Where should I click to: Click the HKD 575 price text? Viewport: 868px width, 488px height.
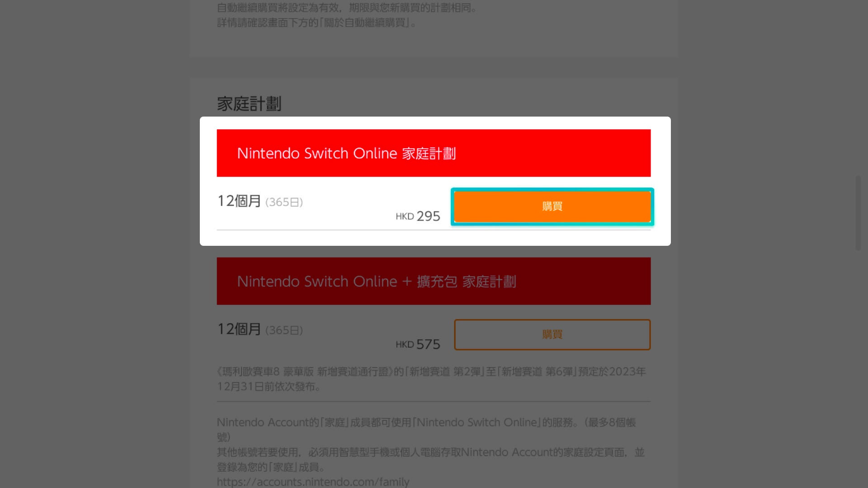point(418,344)
